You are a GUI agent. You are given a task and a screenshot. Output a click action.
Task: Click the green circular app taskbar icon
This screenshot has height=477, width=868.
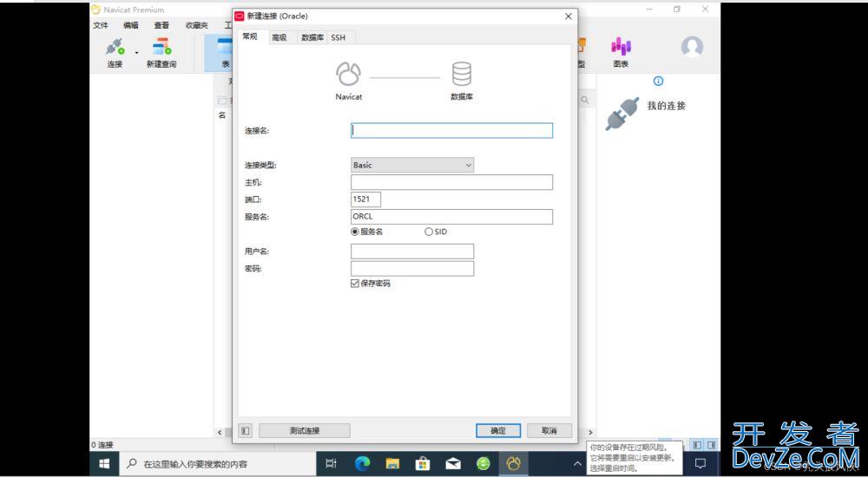[483, 464]
